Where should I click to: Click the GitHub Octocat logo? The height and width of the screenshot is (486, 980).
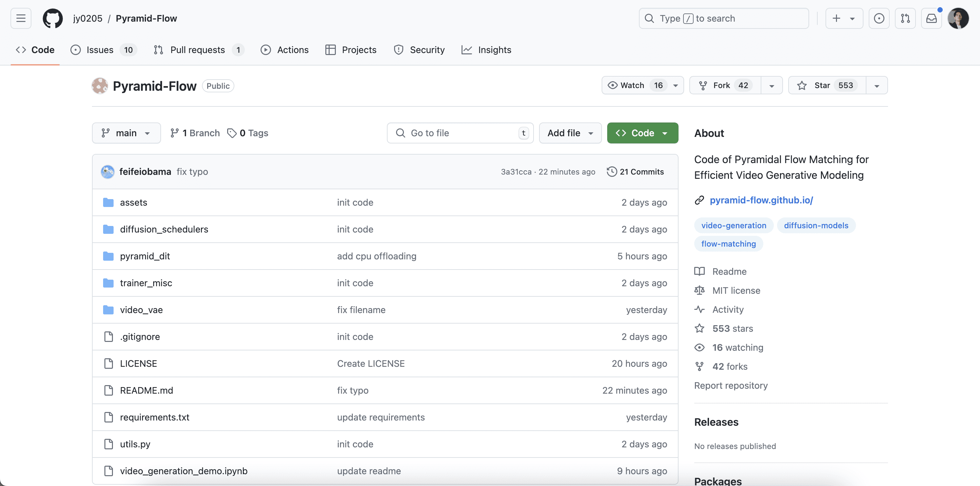click(52, 18)
